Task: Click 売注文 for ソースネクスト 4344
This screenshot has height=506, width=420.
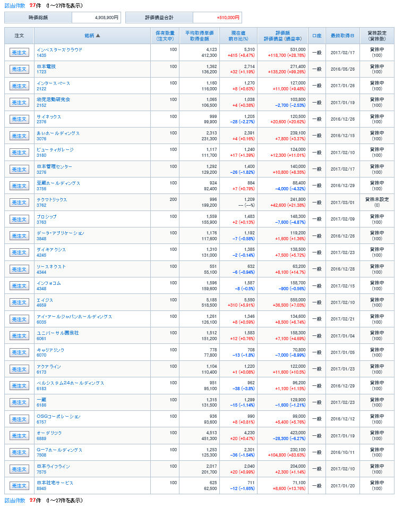Action: coord(19,269)
